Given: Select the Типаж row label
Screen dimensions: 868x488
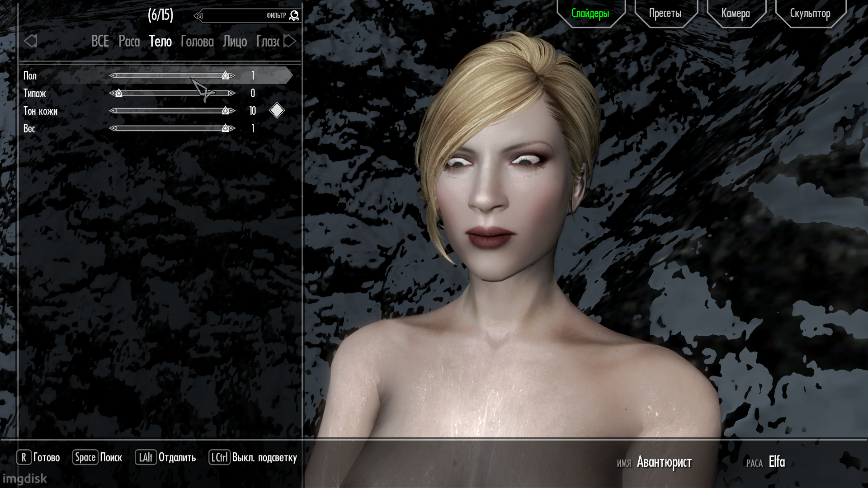Looking at the screenshot, I should pos(35,94).
